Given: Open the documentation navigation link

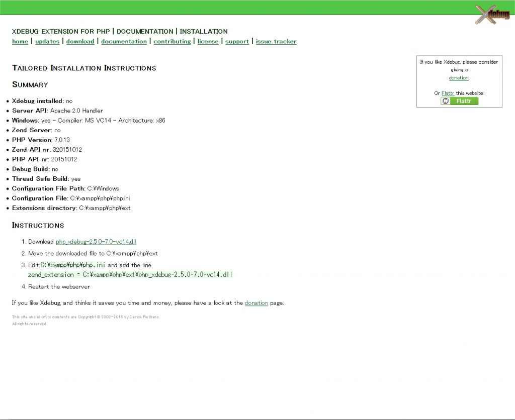Looking at the screenshot, I should 124,41.
